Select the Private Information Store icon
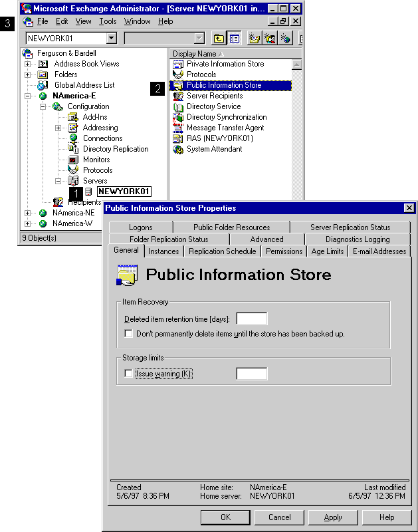 tap(178, 64)
